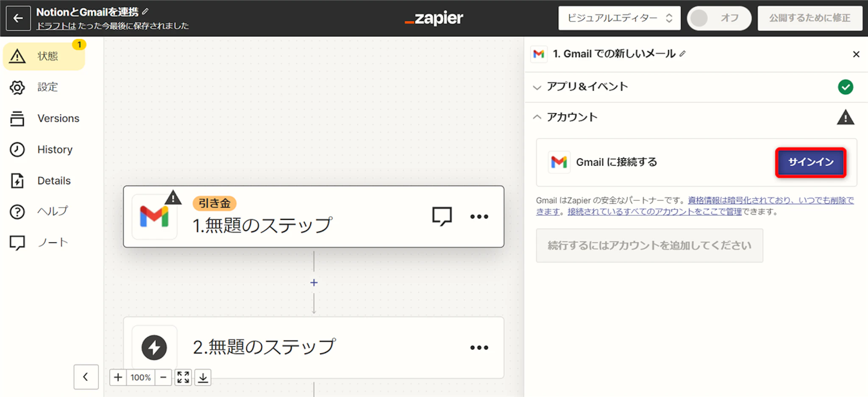Click fit-to-view icon in zoom controls
Screen dimensions: 868x397
pyautogui.click(x=183, y=377)
